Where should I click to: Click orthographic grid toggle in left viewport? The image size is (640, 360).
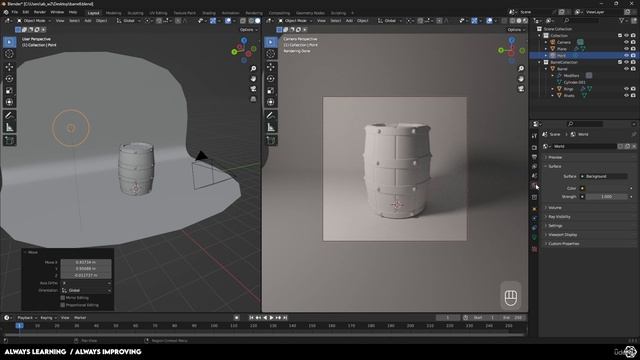click(253, 99)
